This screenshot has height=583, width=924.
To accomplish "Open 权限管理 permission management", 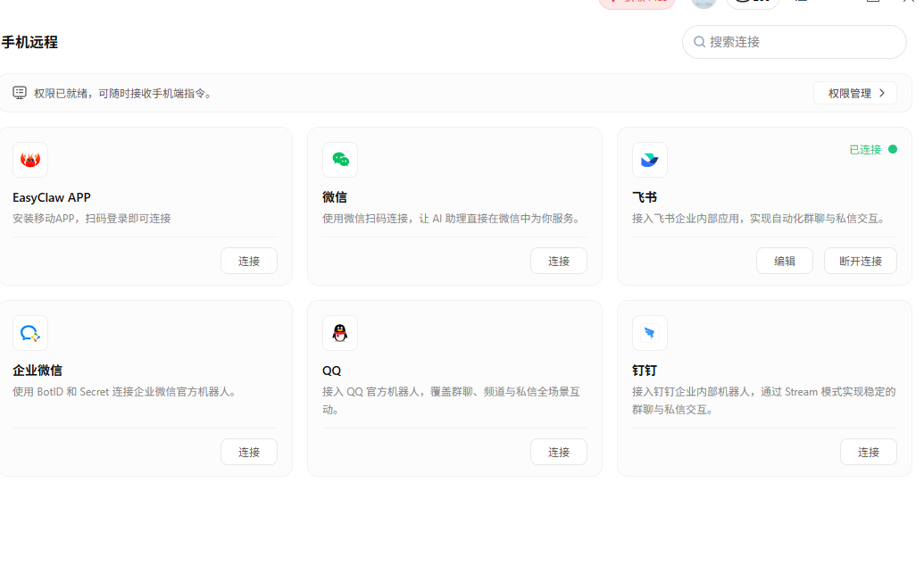I will (x=855, y=93).
